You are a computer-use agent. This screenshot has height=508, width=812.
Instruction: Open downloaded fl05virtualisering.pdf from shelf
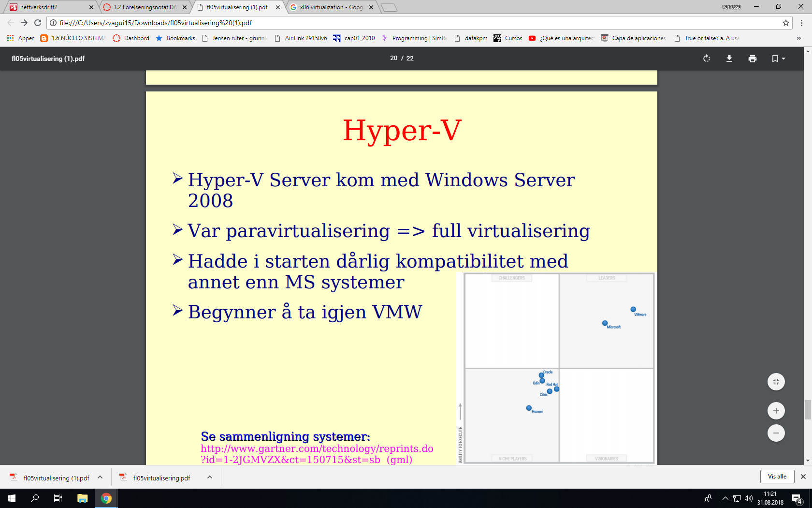pos(156,478)
